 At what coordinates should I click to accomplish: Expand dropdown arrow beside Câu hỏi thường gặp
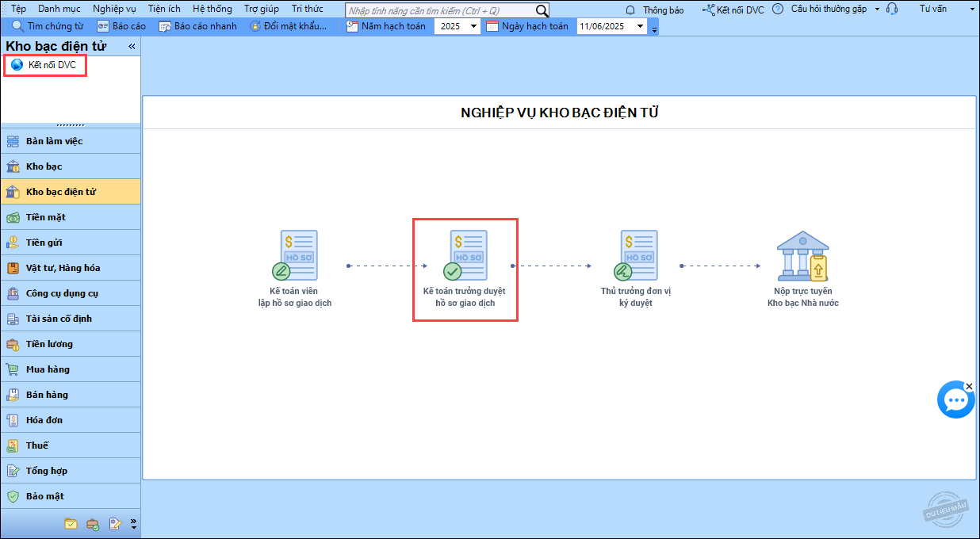pos(877,10)
